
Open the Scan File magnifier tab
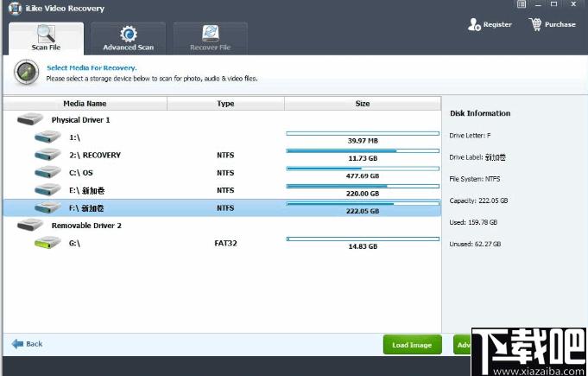coord(46,38)
